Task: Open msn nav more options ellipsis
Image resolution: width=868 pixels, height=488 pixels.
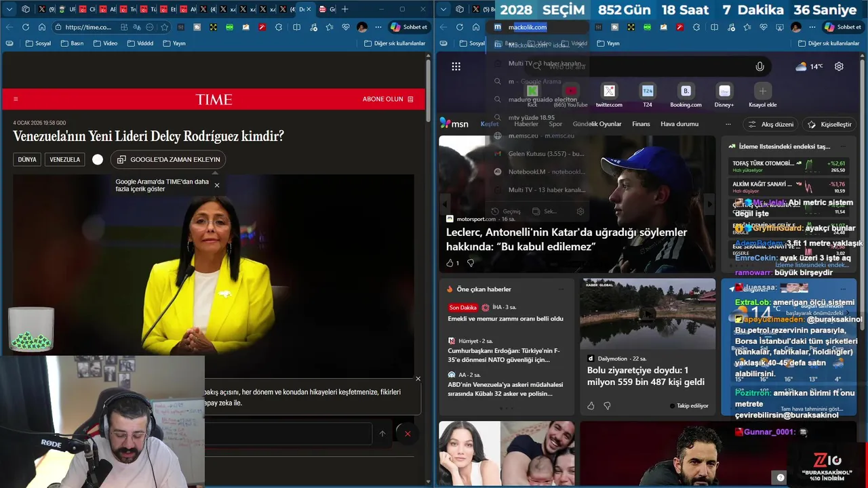Action: tap(728, 124)
